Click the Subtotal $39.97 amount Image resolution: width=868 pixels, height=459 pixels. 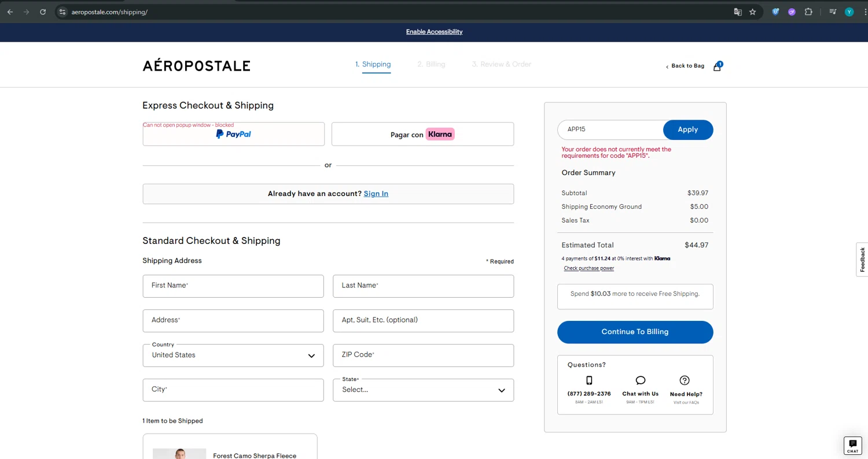pyautogui.click(x=698, y=193)
